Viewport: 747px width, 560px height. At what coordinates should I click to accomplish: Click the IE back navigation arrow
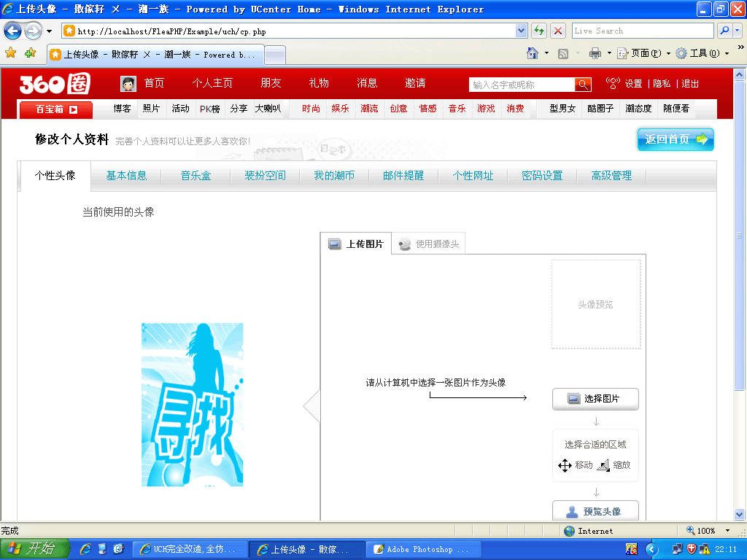13,31
